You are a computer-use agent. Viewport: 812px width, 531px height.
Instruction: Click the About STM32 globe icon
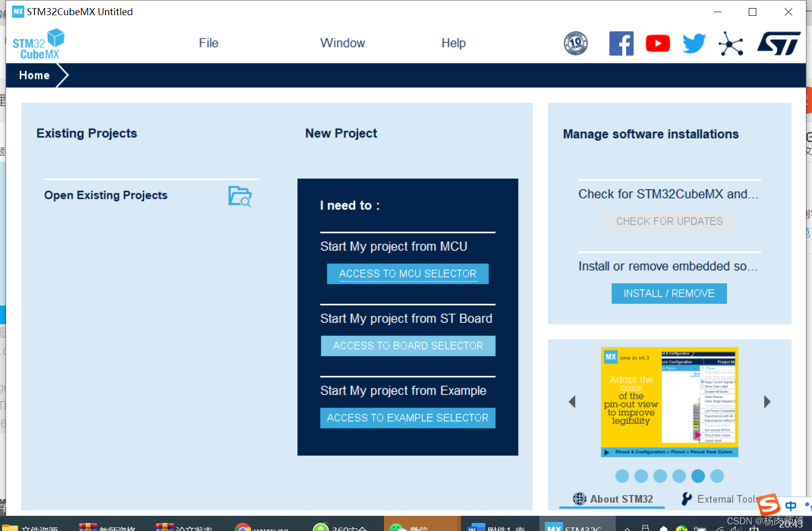point(580,499)
